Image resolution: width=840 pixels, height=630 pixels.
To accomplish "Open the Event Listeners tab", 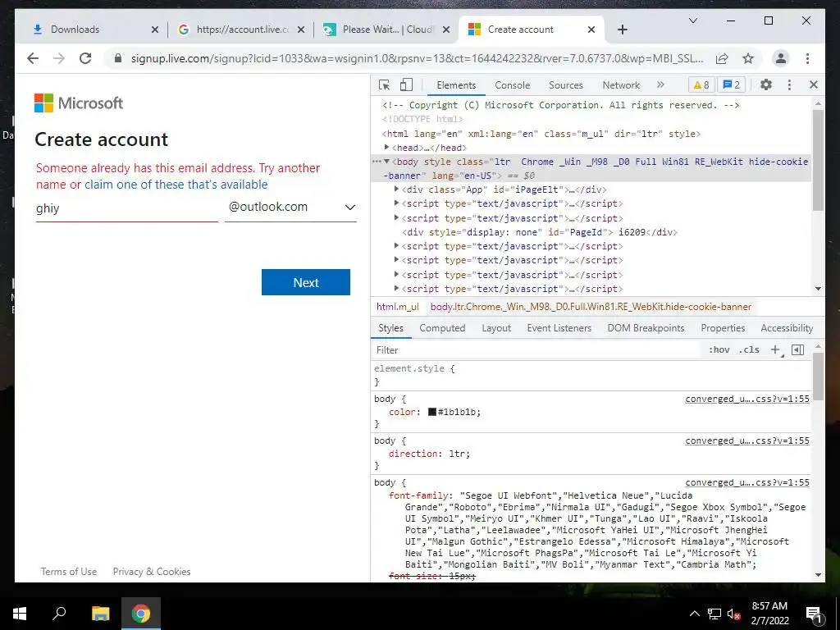I will pyautogui.click(x=559, y=328).
